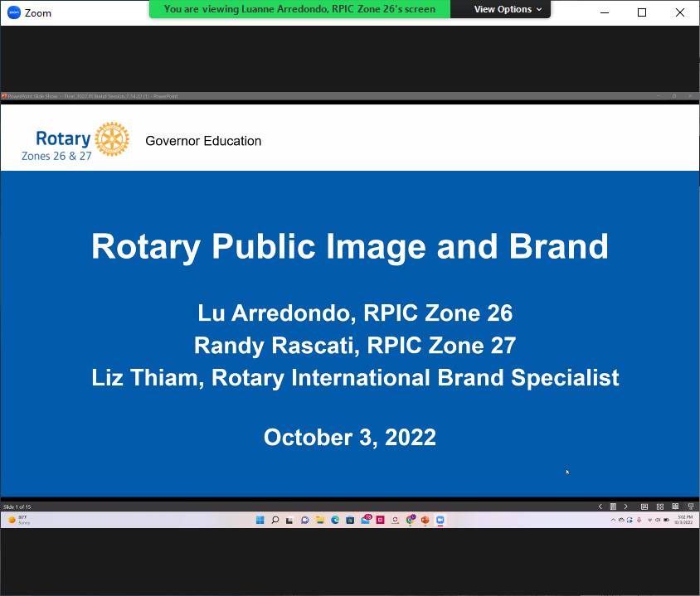Open the See All Slides menu icon
This screenshot has width=700, height=596.
coord(613,506)
